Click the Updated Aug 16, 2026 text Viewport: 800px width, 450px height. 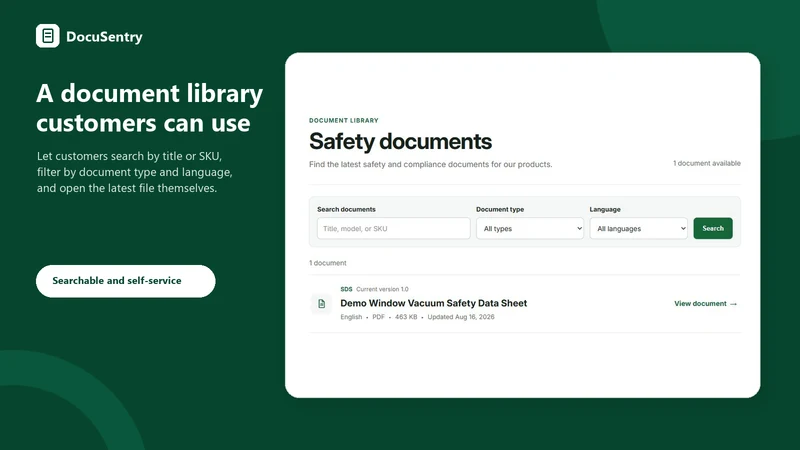coord(461,317)
